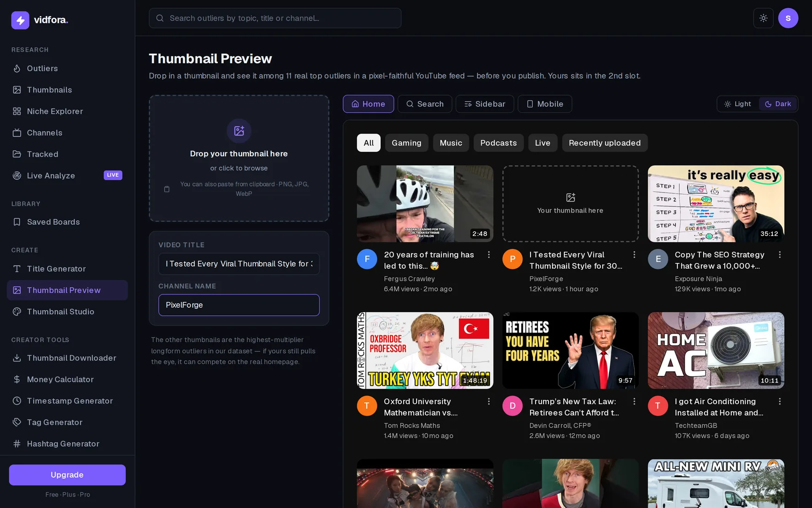Click the upload image icon in drop zone

click(239, 131)
